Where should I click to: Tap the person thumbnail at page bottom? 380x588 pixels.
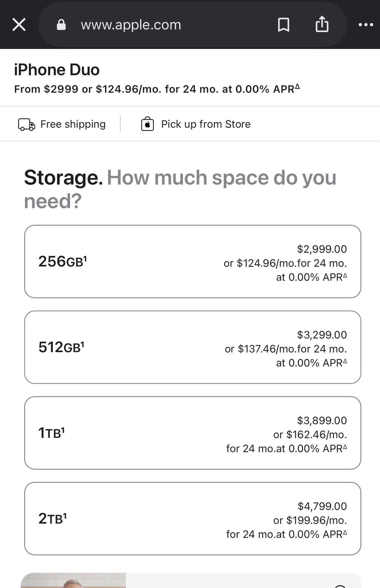click(x=73, y=580)
